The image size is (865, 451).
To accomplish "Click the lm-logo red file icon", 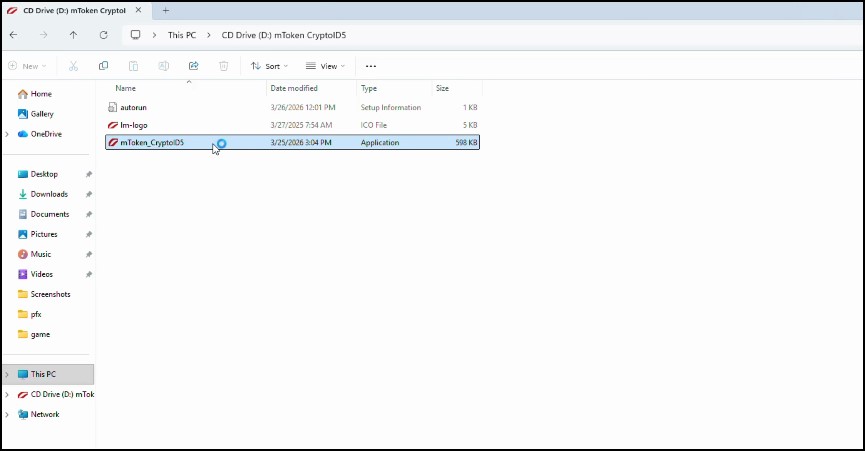I will [x=113, y=125].
